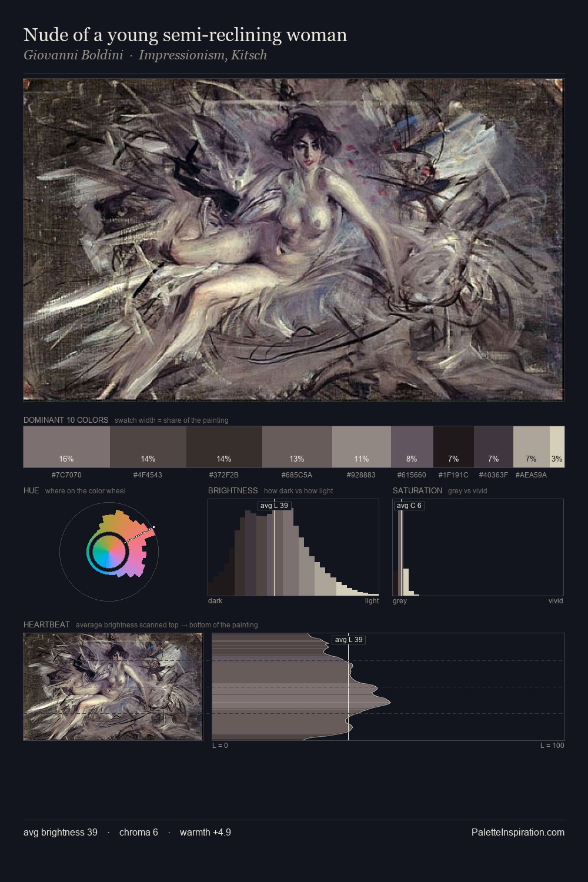Click the 'BRIGHTNESS' section heading
588x882 pixels.
233,490
